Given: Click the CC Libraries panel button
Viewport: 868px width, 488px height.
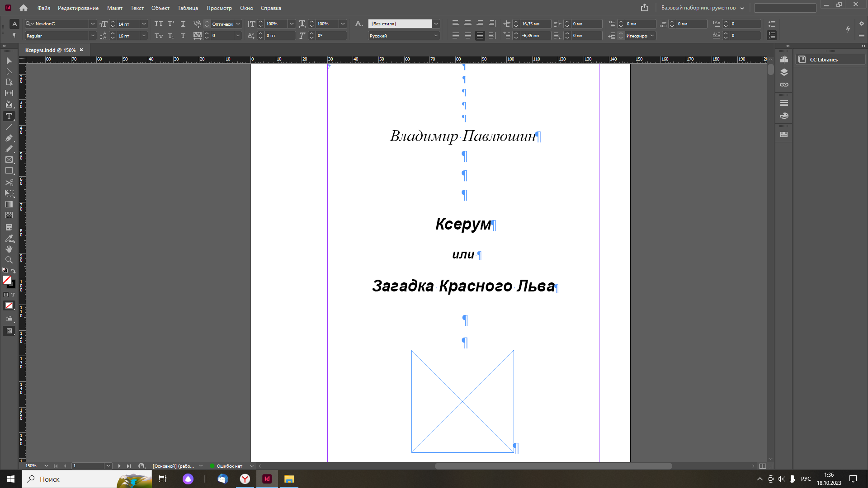Looking at the screenshot, I should (823, 60).
